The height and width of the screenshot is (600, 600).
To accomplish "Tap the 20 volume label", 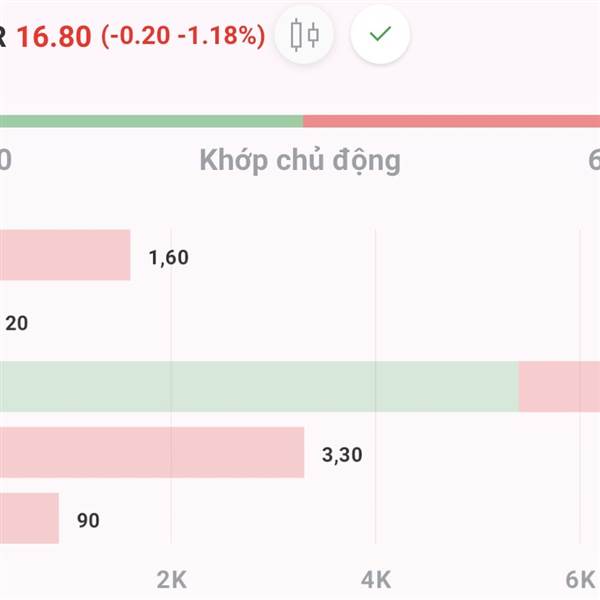I will point(16,323).
